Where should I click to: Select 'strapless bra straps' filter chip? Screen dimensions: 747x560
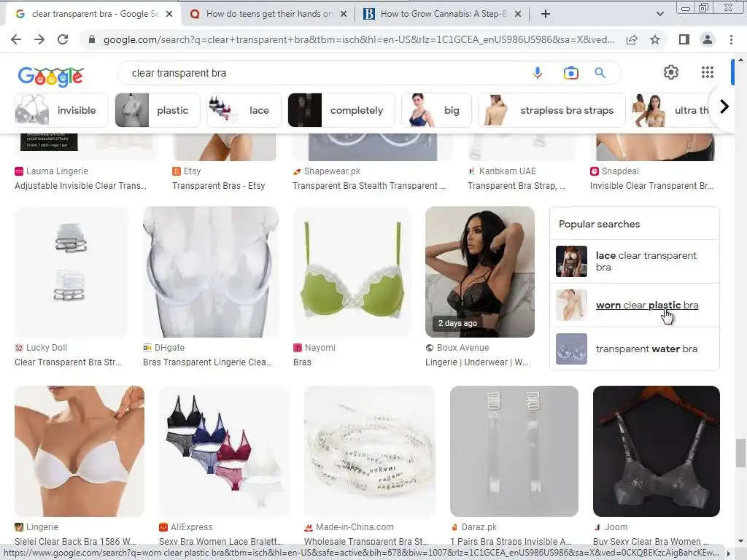[551, 111]
